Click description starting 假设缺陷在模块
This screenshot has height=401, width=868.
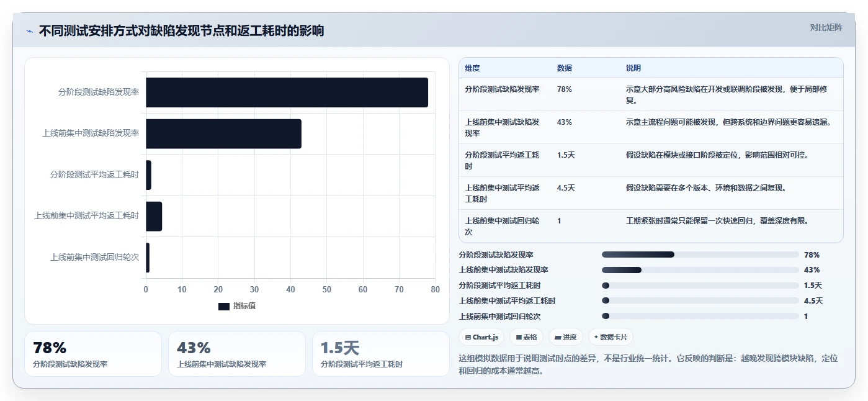click(x=717, y=155)
